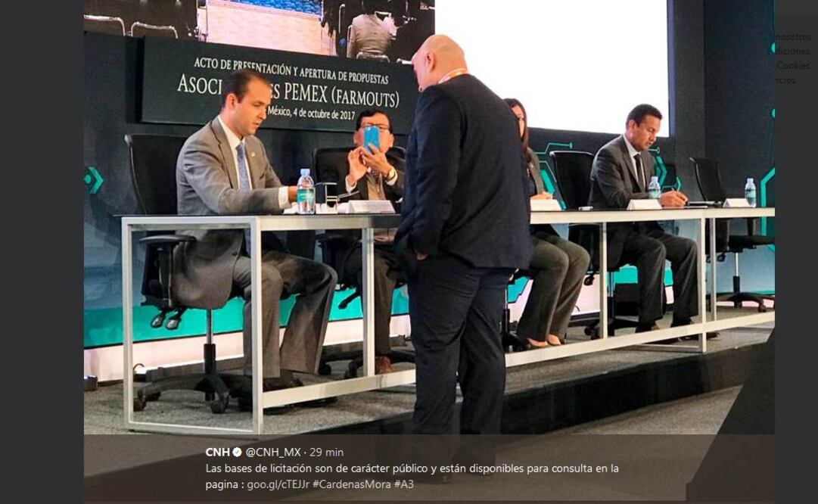Follow the goo.gl/cTEJJr short link
This screenshot has height=504, width=818.
278,484
